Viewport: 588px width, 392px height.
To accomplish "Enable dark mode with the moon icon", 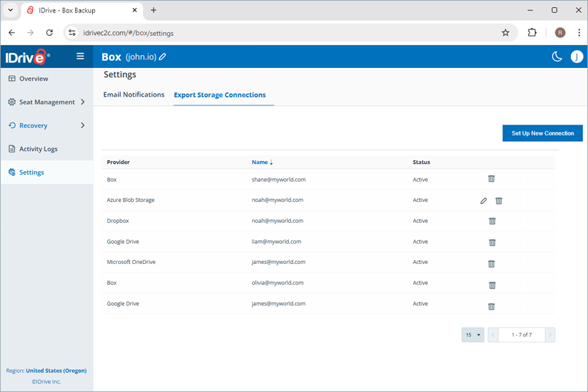I will [557, 57].
